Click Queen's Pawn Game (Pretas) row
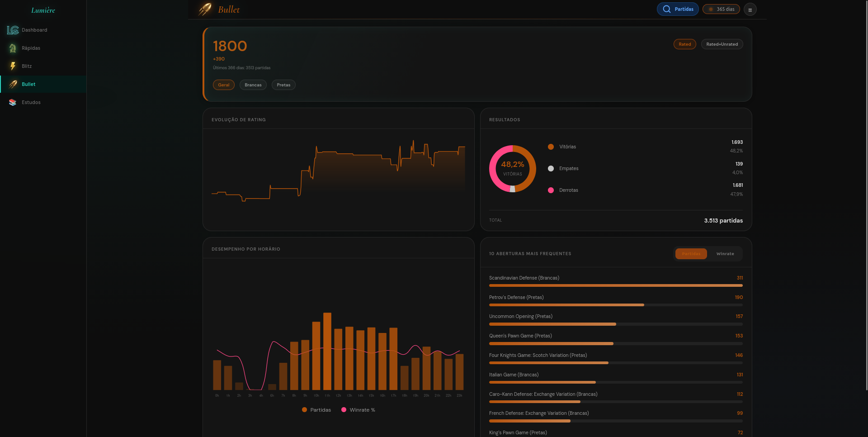The height and width of the screenshot is (437, 868). [x=616, y=339]
